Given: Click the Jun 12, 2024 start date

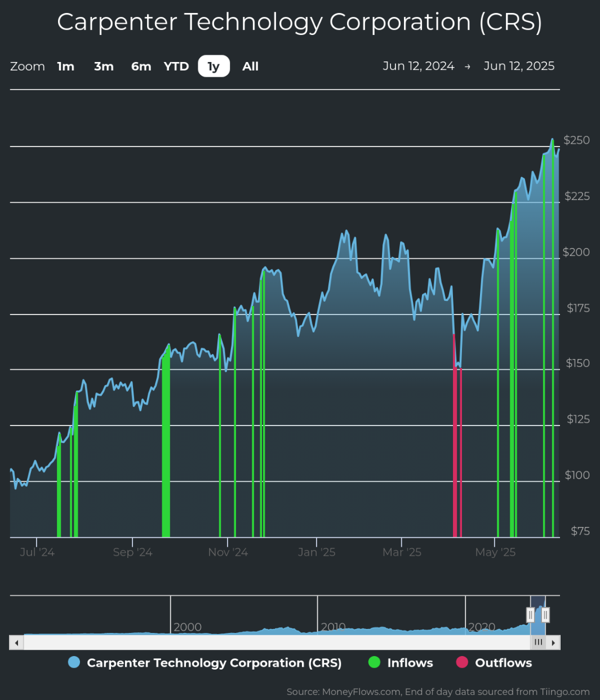Looking at the screenshot, I should pos(419,66).
